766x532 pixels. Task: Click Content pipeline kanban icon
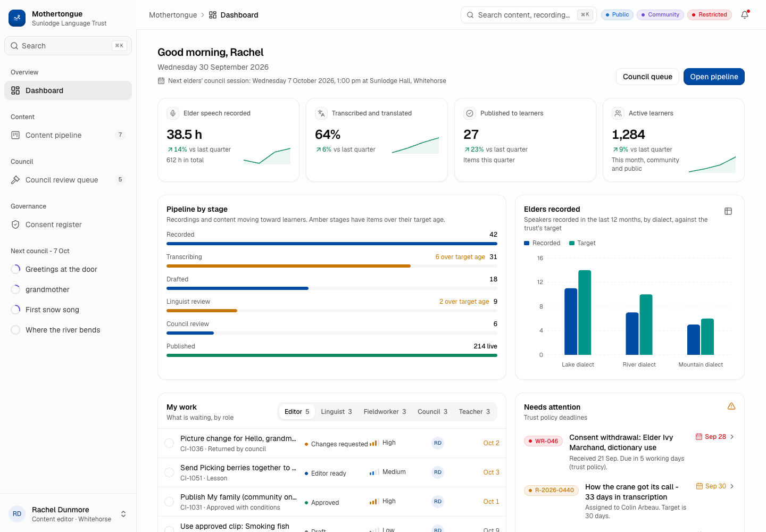point(15,135)
